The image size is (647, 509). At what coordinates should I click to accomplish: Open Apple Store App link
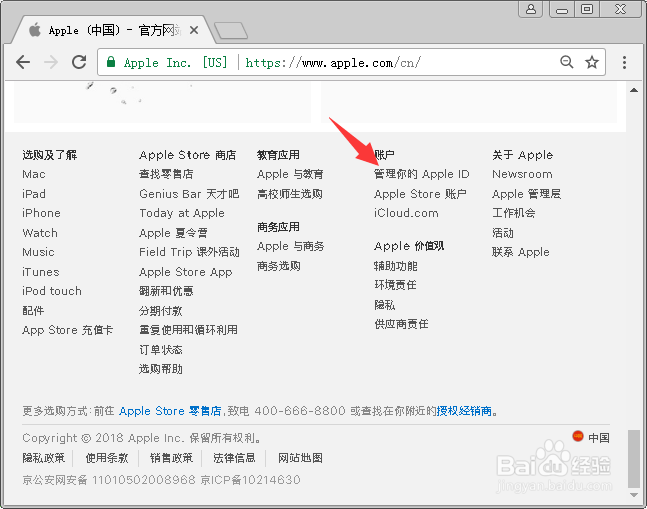point(186,272)
